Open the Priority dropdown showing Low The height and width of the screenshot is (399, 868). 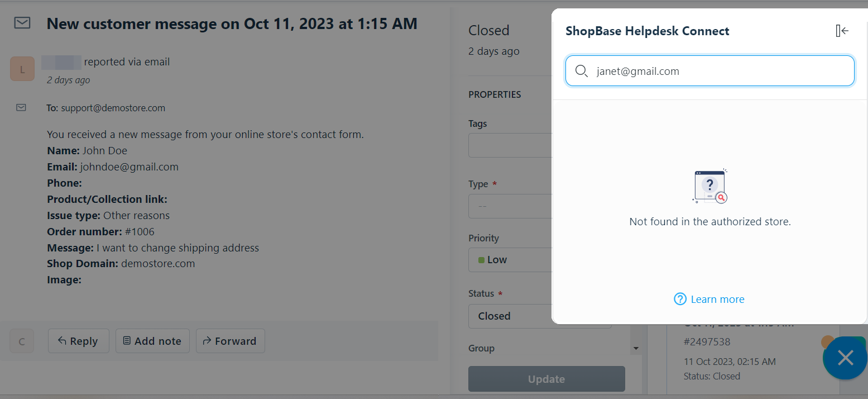[510, 260]
